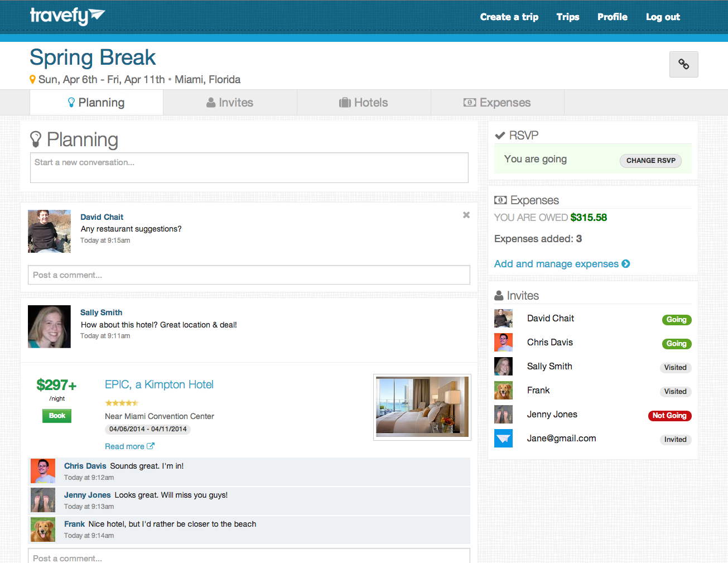728x563 pixels.
Task: Open the EPIC hotel room thumbnail
Action: [422, 407]
